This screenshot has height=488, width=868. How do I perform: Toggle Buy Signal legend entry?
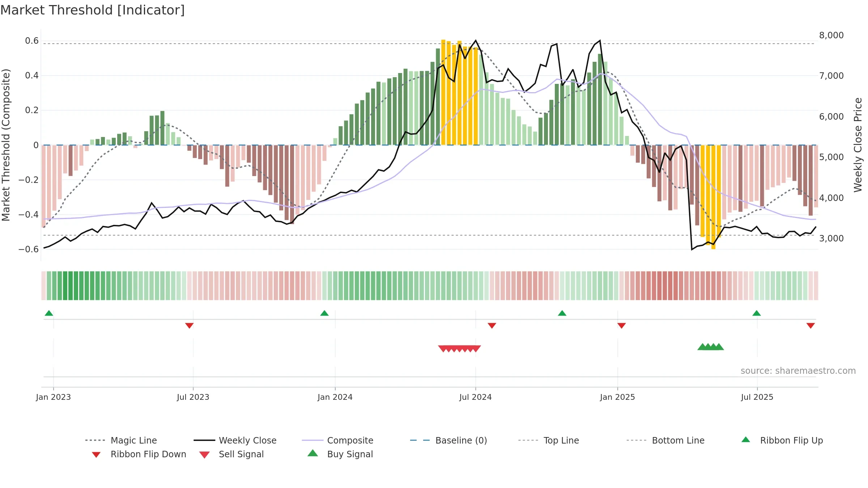coord(340,454)
